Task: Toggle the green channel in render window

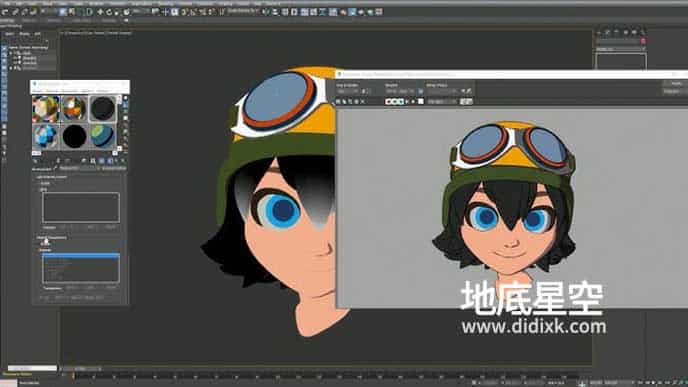Action: point(394,102)
